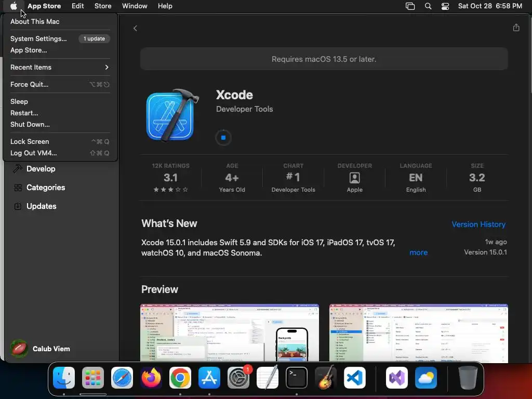Open the first Xcode preview screenshot

[x=229, y=332]
